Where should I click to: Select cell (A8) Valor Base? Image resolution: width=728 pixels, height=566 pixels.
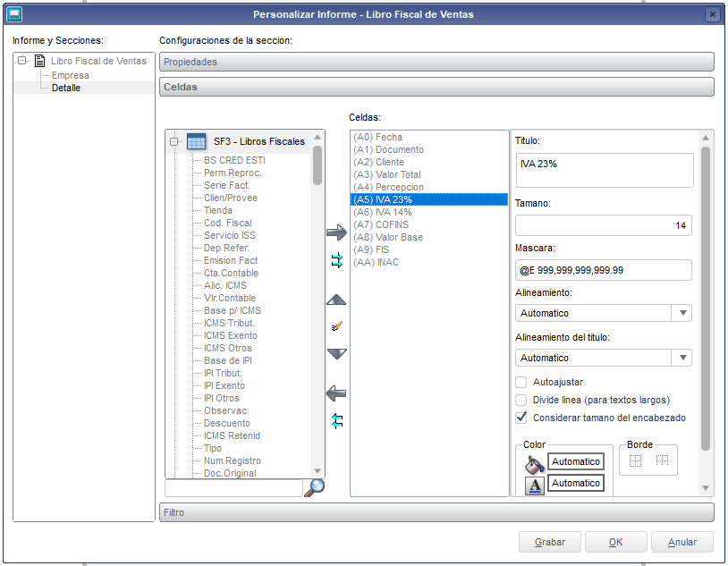428,237
